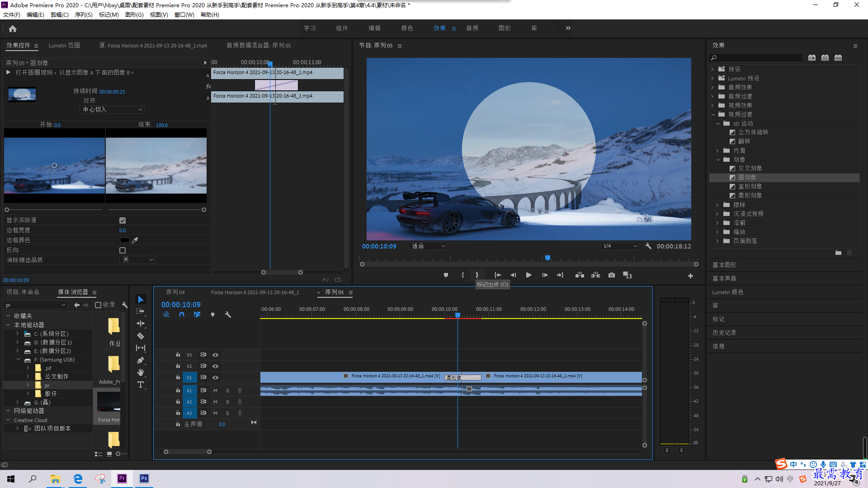Expand the 溶解 transitions folder

click(718, 223)
